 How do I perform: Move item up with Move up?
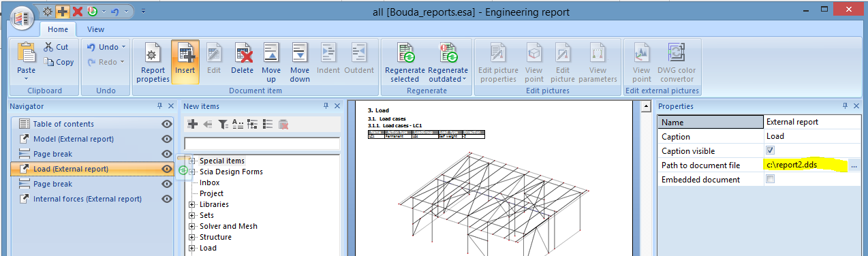[271, 52]
